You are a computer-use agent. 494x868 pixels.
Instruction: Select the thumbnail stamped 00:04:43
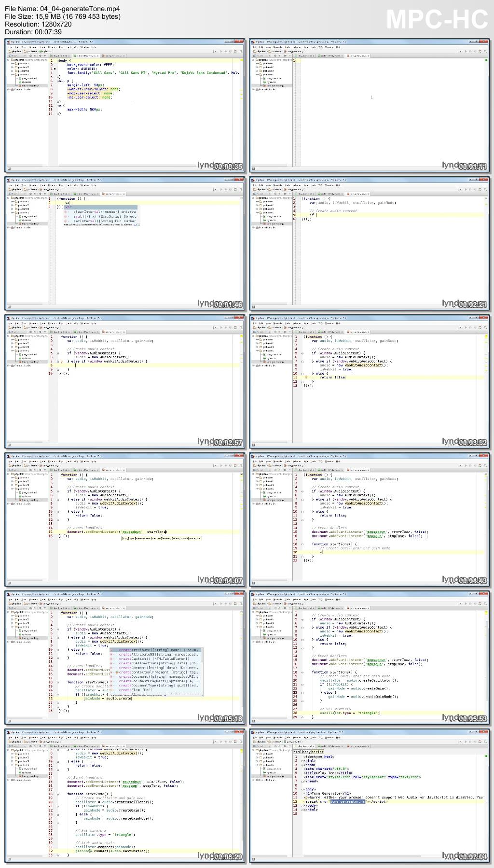(370, 520)
